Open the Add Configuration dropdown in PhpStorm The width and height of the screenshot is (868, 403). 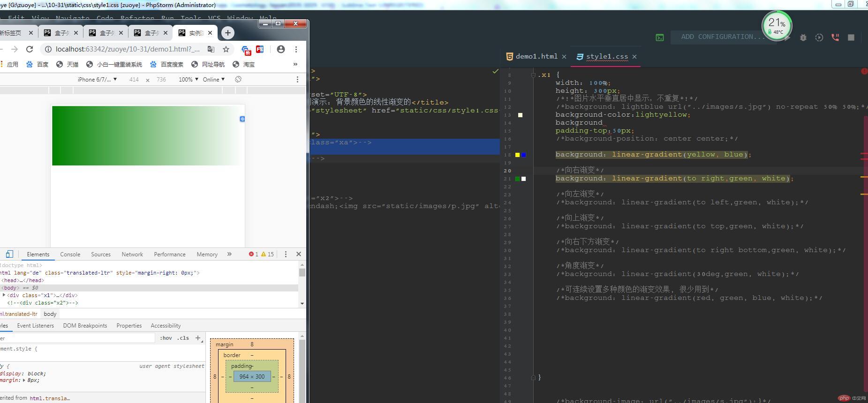pos(722,37)
